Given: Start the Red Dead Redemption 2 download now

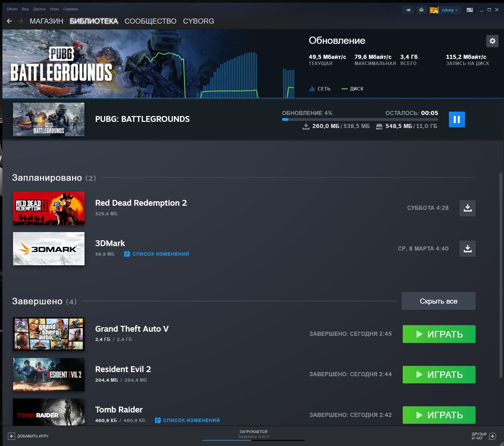Looking at the screenshot, I should 467,208.
